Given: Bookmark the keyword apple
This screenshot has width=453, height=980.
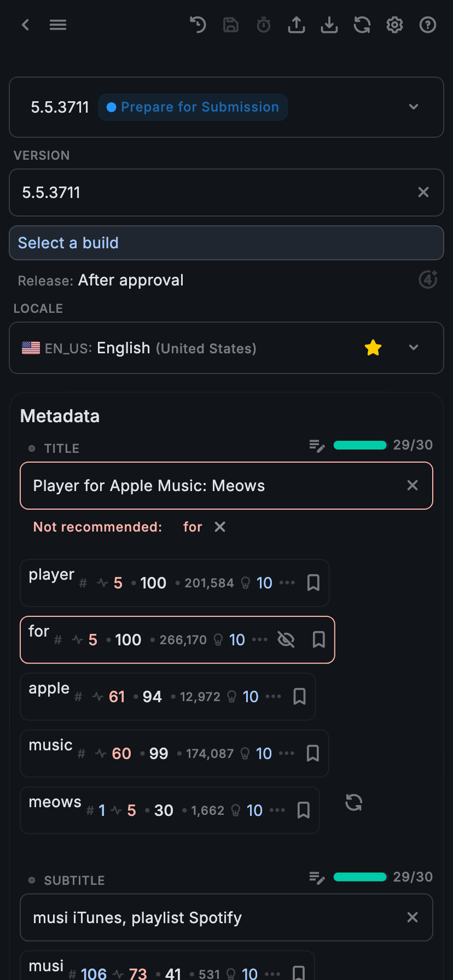Looking at the screenshot, I should 299,696.
